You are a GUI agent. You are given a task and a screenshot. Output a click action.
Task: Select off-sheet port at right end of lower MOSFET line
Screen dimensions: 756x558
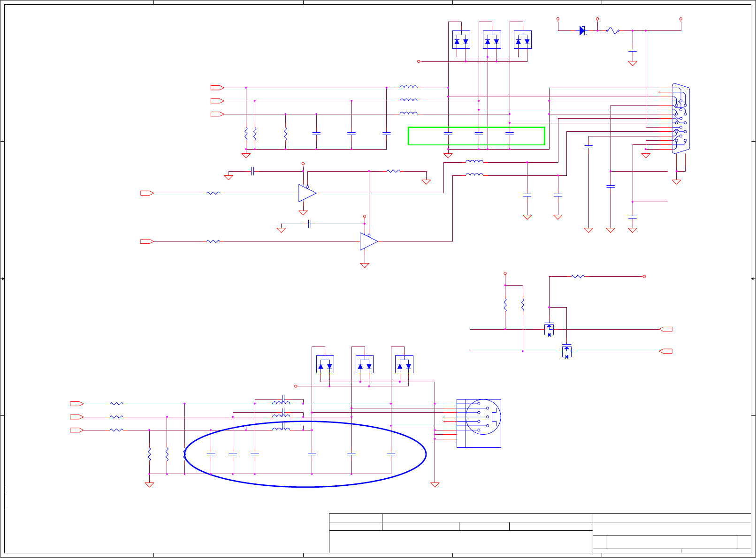coord(666,351)
